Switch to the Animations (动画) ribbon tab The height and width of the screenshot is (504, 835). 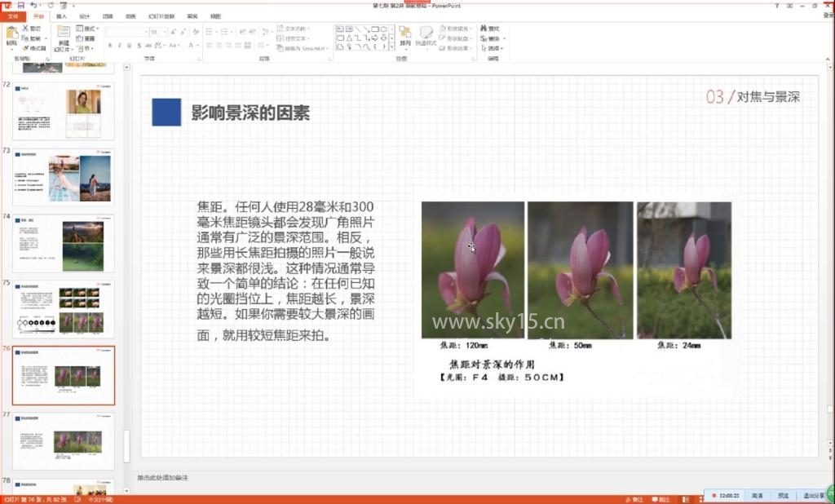tap(130, 16)
